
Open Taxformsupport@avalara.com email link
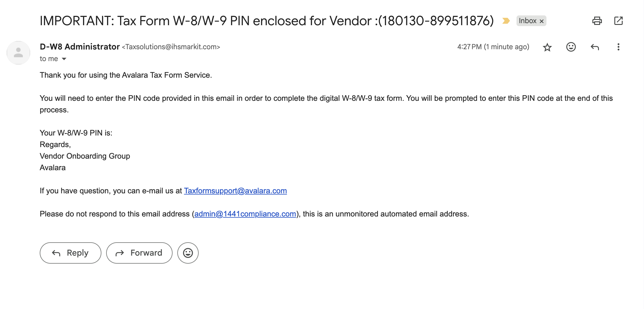click(235, 191)
